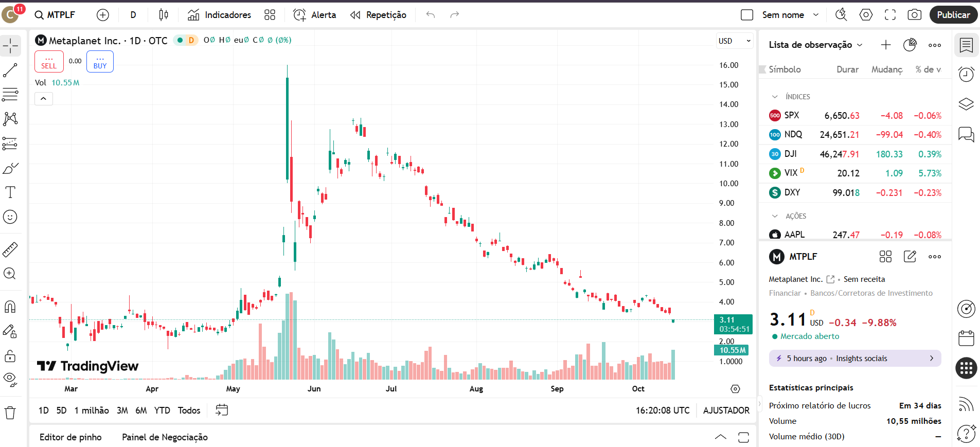This screenshot has height=447, width=980.
Task: Open the calendar icon in right sidebar
Action: click(966, 338)
